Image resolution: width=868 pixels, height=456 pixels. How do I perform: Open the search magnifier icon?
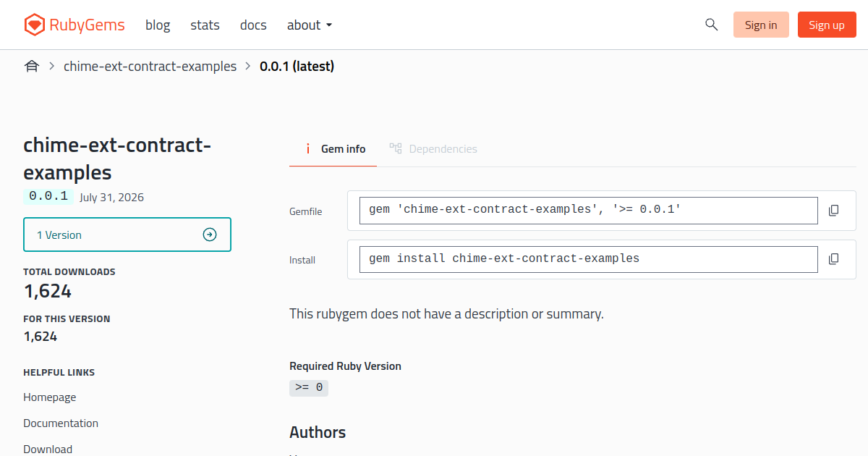point(711,25)
